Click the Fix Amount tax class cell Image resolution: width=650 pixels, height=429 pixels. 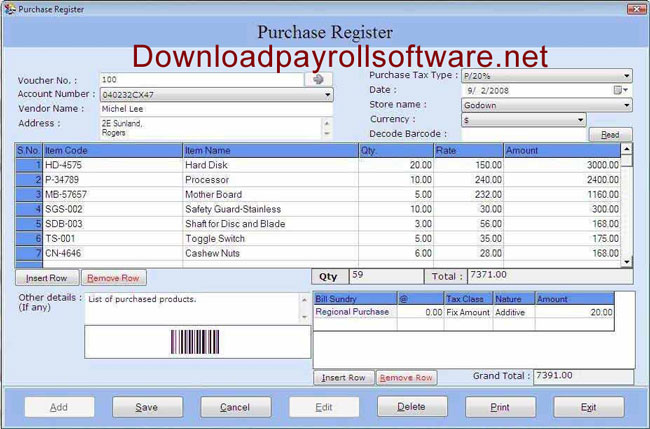tap(468, 312)
